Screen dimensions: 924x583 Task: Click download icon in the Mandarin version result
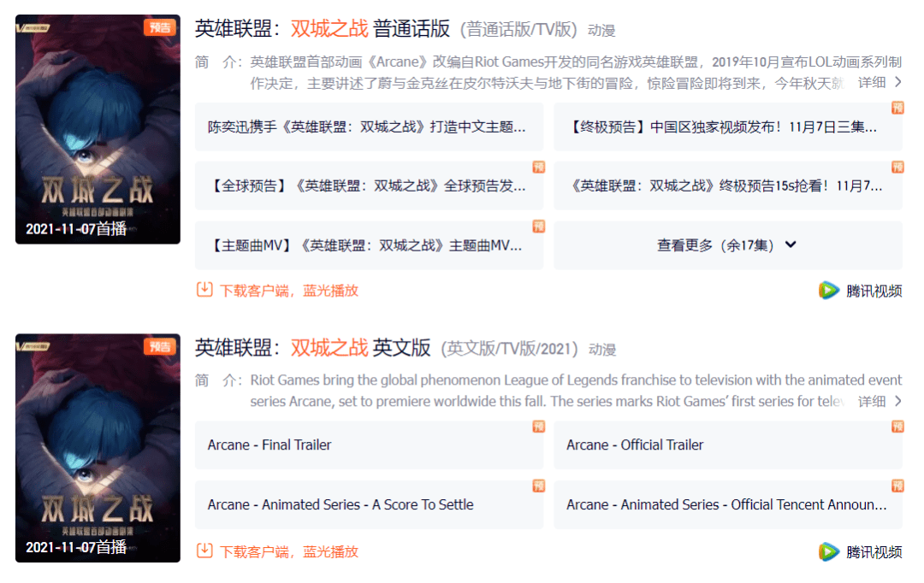point(204,290)
